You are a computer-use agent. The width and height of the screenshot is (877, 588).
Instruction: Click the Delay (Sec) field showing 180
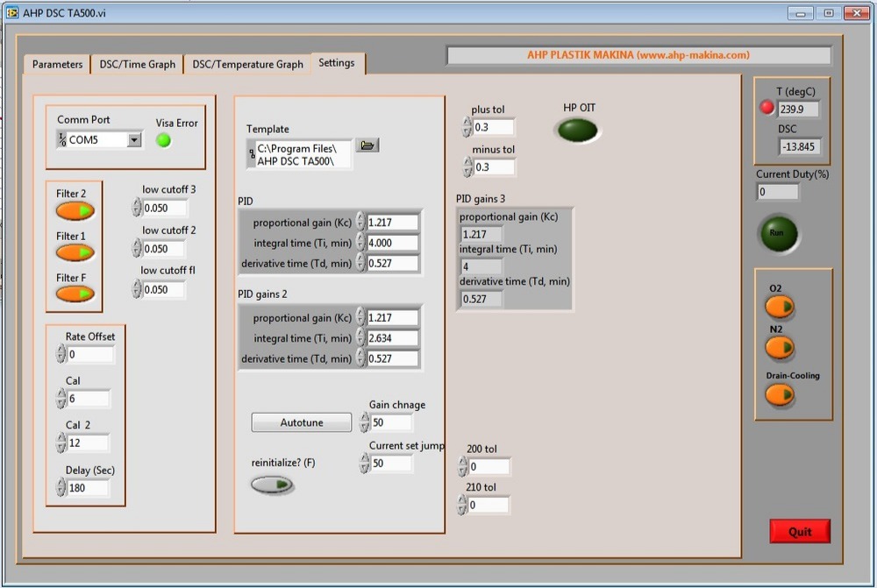89,488
